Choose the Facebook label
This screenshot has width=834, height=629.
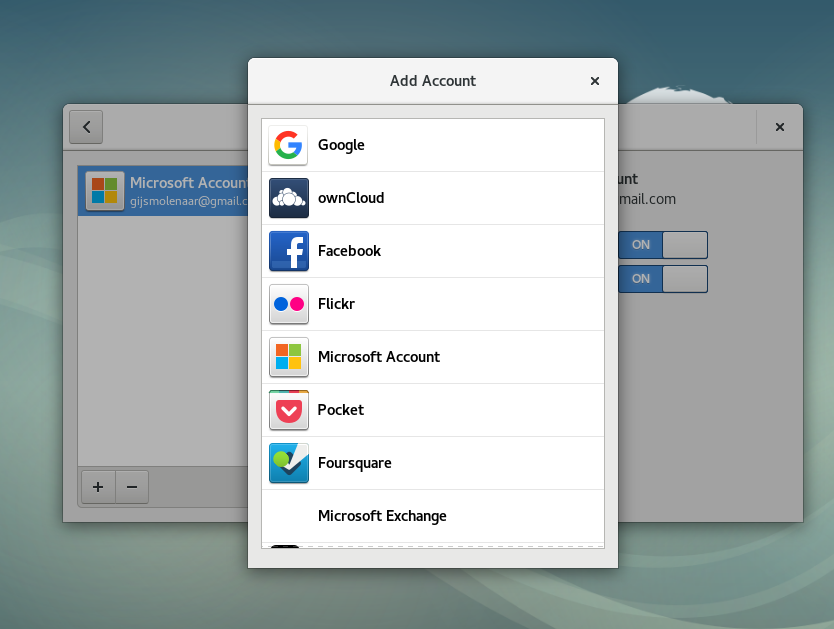pos(349,251)
